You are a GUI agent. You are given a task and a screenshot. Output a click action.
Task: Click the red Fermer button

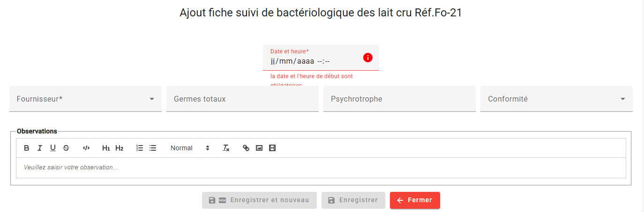click(415, 200)
